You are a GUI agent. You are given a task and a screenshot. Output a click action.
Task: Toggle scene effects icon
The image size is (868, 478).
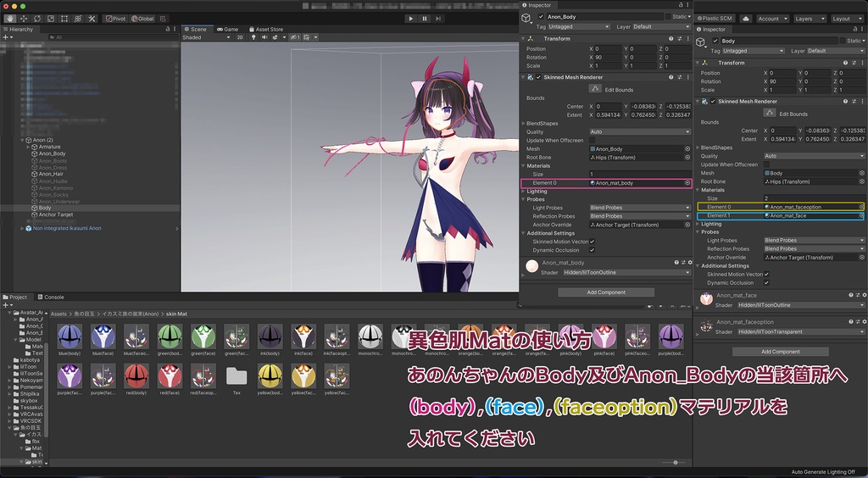275,37
